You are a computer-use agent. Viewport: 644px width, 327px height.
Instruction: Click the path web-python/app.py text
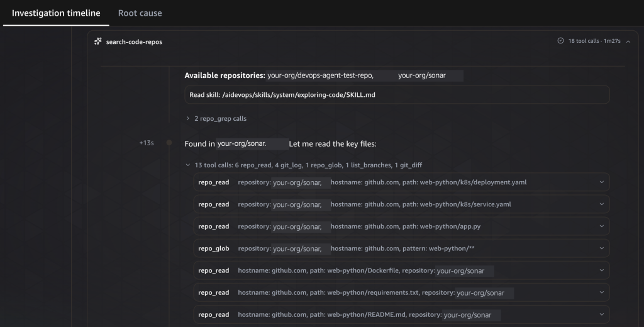(441, 226)
